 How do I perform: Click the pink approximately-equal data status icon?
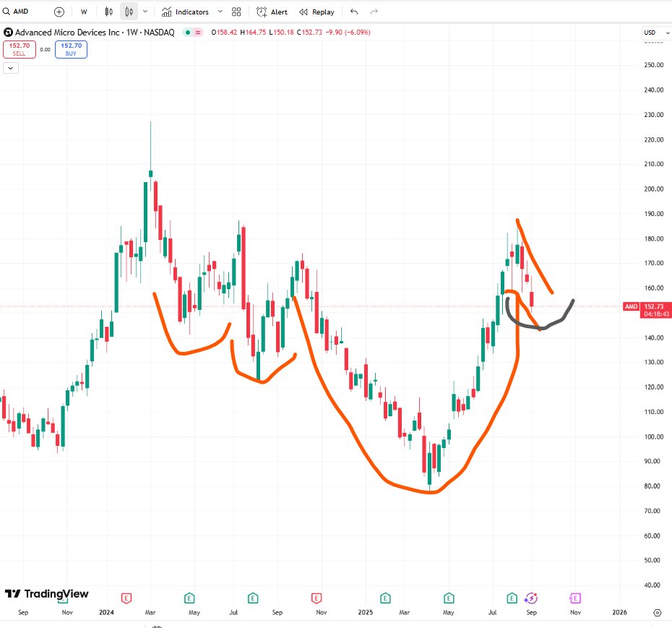(198, 32)
